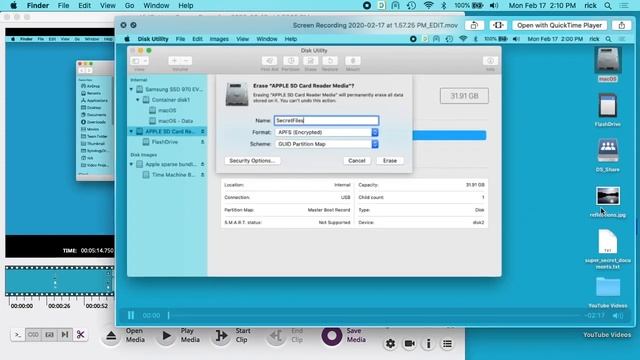Click the Time Machine icon in menu bar

click(x=411, y=6)
